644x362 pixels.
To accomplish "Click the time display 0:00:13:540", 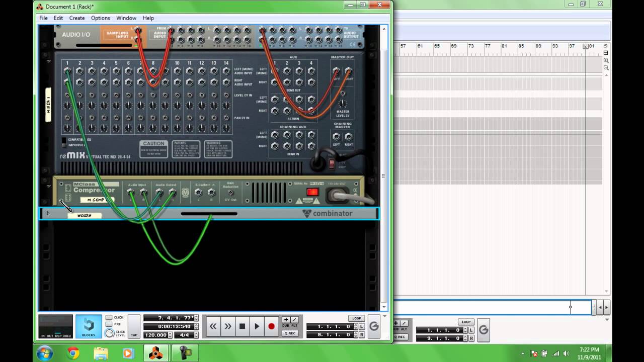I will pyautogui.click(x=169, y=326).
